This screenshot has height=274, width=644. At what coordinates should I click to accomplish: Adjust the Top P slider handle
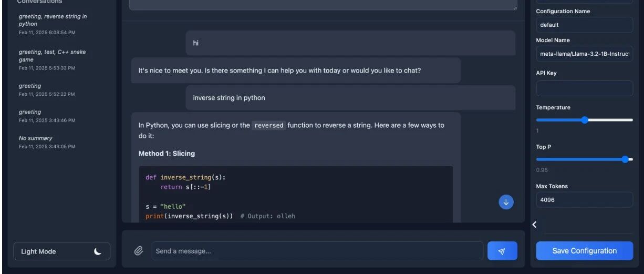point(625,159)
